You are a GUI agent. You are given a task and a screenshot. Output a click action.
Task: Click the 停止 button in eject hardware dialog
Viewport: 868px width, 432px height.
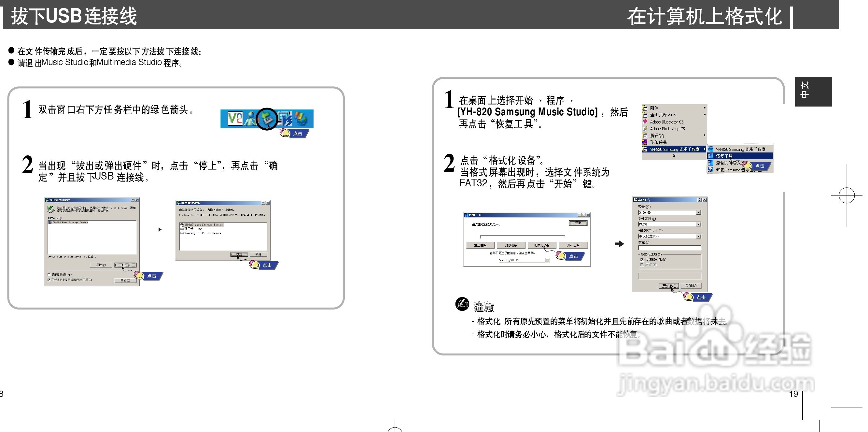pos(125,265)
